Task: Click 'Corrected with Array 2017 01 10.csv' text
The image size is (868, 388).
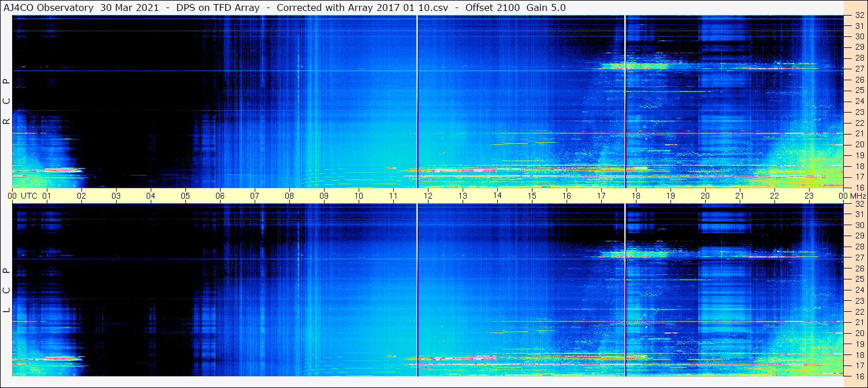Action: pyautogui.click(x=363, y=8)
